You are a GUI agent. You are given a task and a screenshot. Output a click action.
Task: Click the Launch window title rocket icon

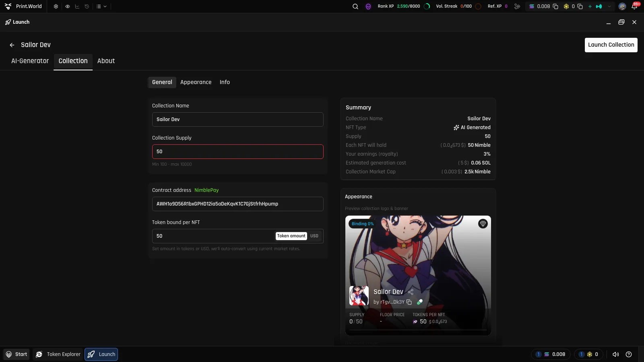pyautogui.click(x=8, y=22)
